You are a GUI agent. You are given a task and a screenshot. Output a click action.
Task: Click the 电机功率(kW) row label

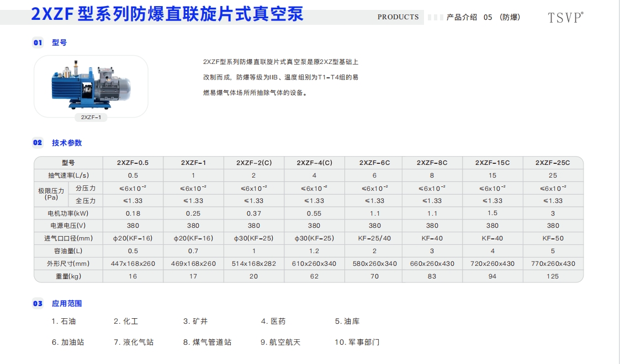(68, 213)
